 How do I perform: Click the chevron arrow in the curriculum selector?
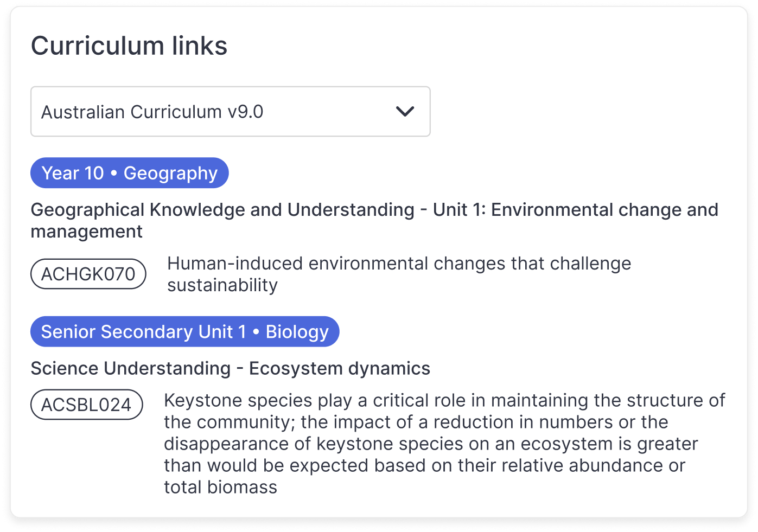point(405,112)
